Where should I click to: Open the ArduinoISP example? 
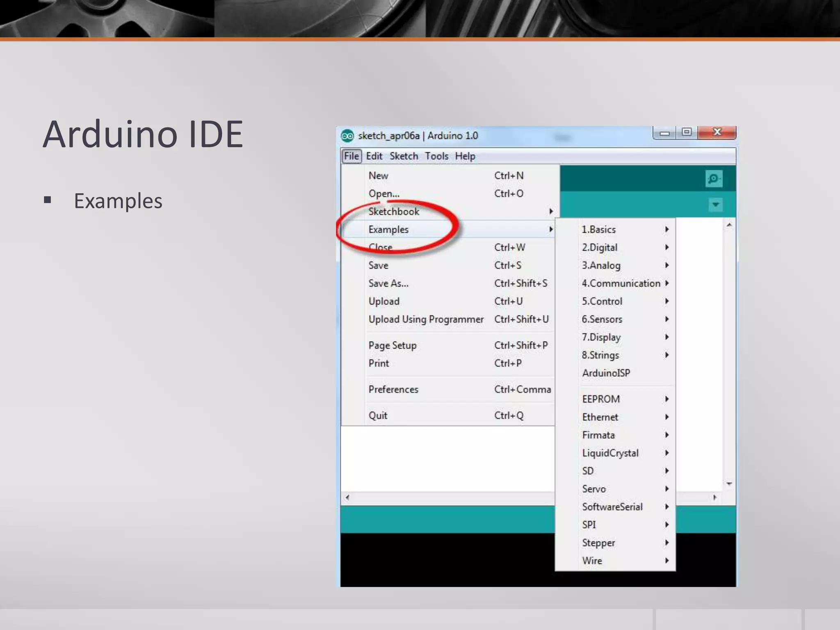615,373
